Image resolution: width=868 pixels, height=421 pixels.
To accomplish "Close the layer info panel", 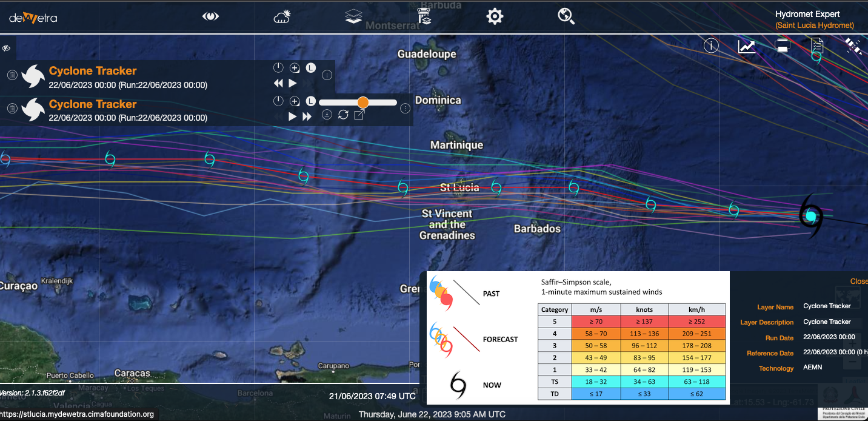I will pyautogui.click(x=858, y=281).
